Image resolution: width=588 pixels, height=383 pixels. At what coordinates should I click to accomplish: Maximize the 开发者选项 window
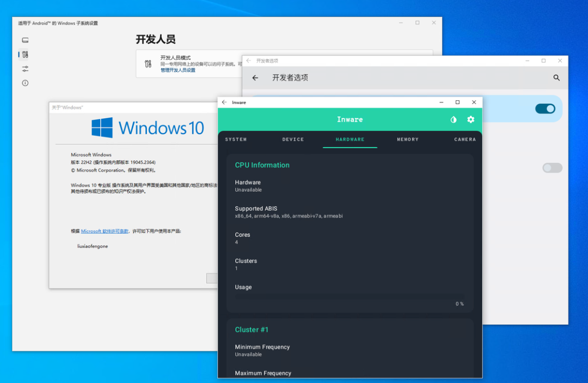pos(543,60)
